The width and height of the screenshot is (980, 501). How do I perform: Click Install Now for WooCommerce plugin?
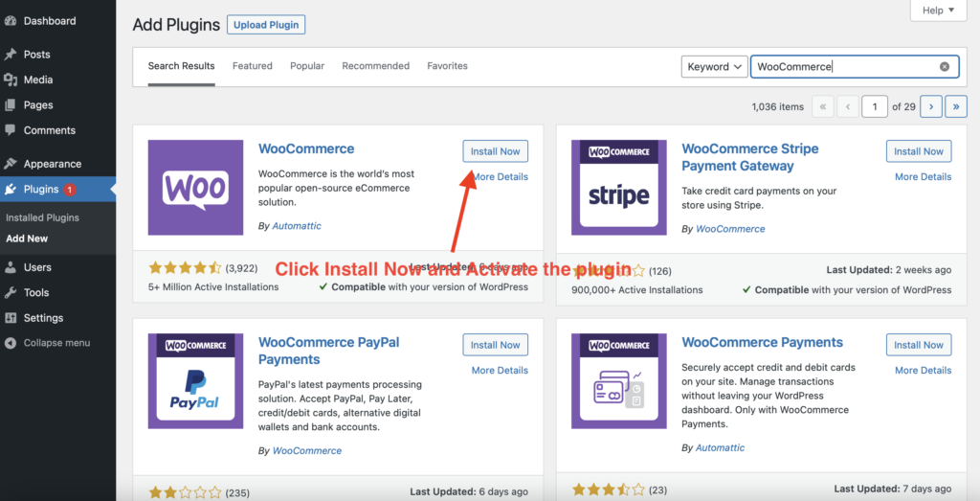pos(495,151)
